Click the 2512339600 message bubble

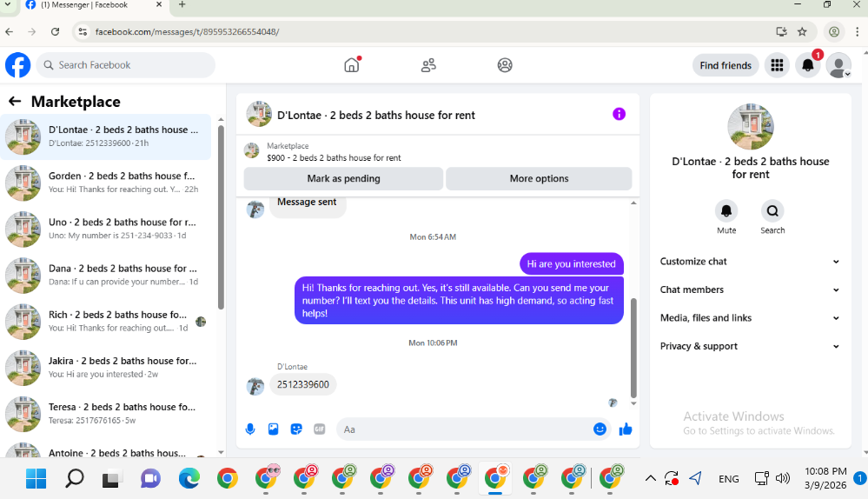click(303, 384)
